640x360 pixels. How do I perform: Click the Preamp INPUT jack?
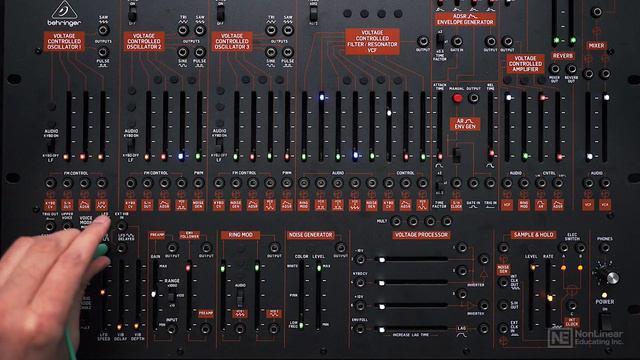click(172, 329)
